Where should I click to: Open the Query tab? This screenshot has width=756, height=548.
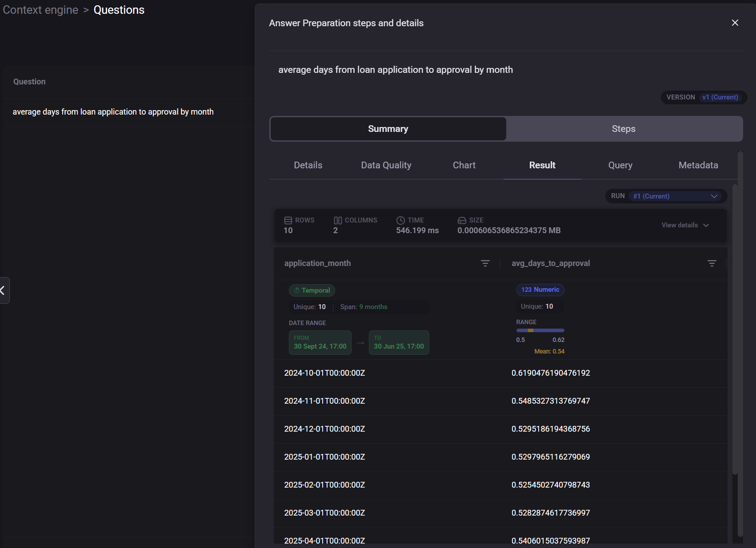[620, 165]
